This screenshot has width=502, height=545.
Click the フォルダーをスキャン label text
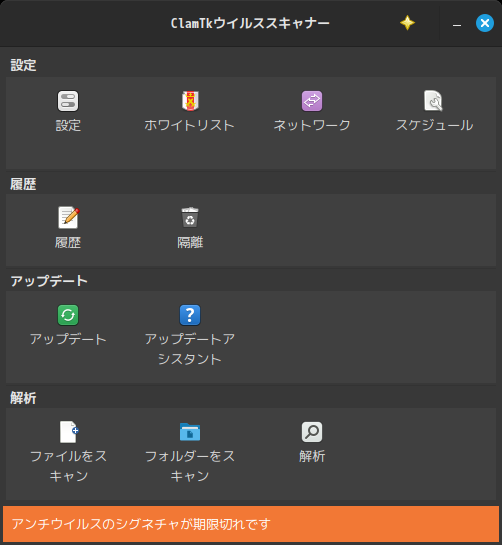coord(190,466)
